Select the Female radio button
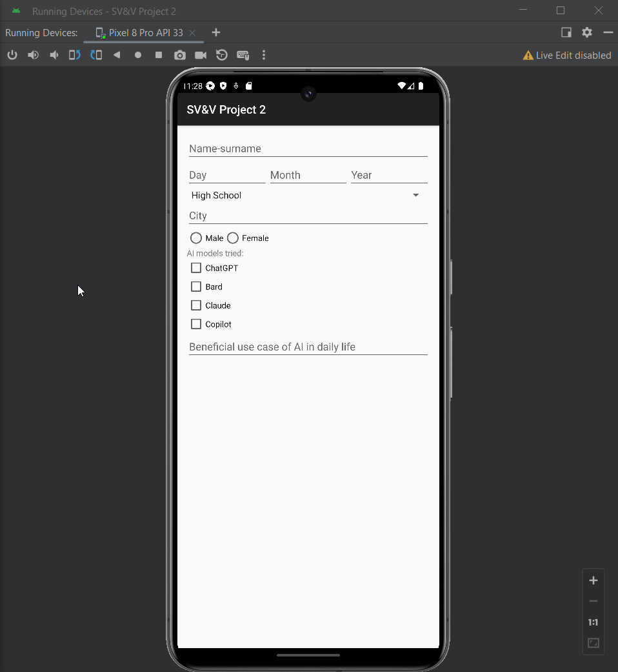618x672 pixels. coord(233,238)
